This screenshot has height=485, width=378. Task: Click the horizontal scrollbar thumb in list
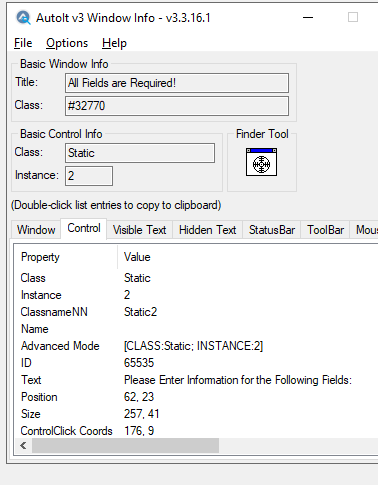point(125,446)
